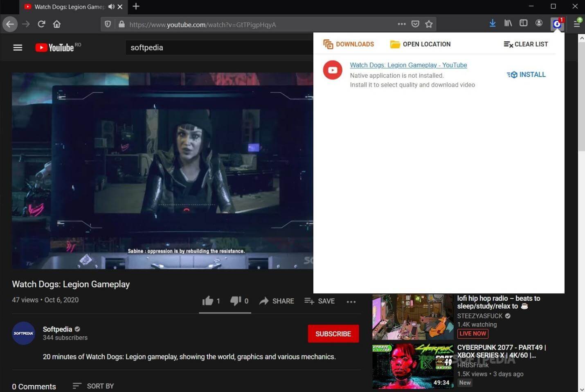585x392 pixels.
Task: Click the browser forward arrow
Action: pos(26,24)
